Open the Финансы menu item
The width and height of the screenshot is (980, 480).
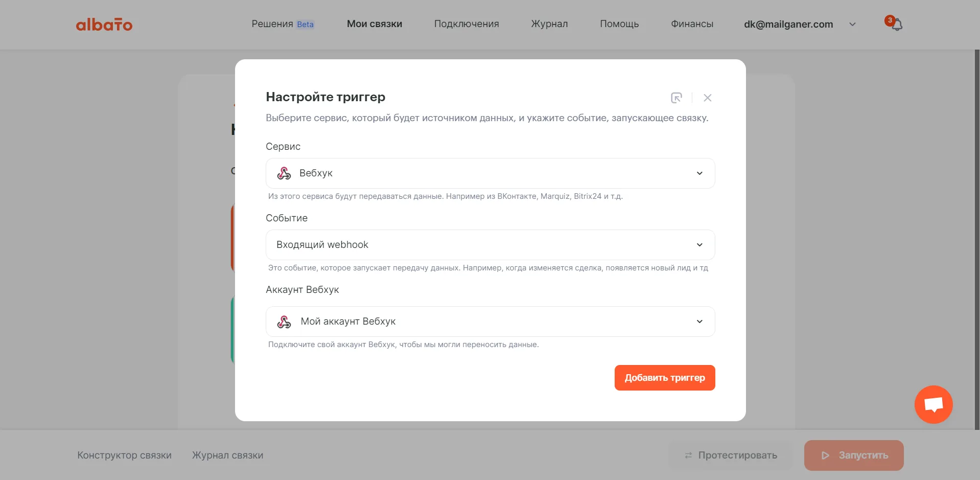click(x=692, y=24)
